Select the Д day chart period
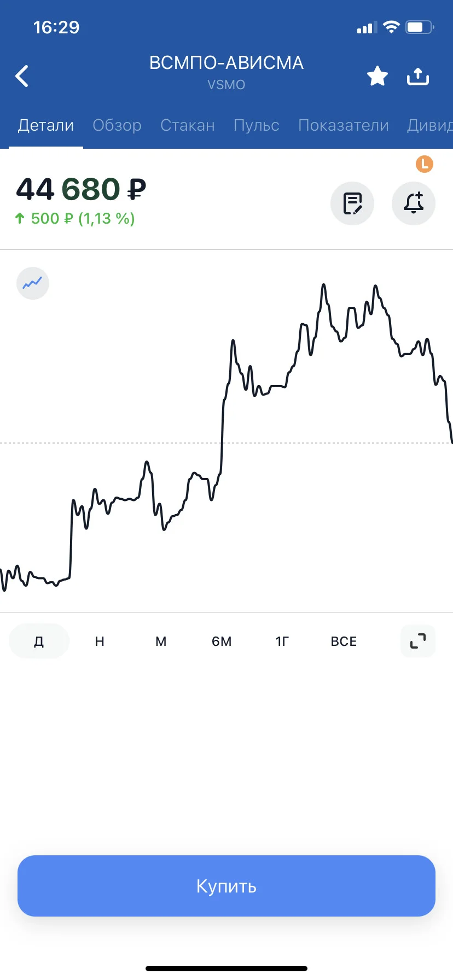The image size is (453, 980). (39, 641)
